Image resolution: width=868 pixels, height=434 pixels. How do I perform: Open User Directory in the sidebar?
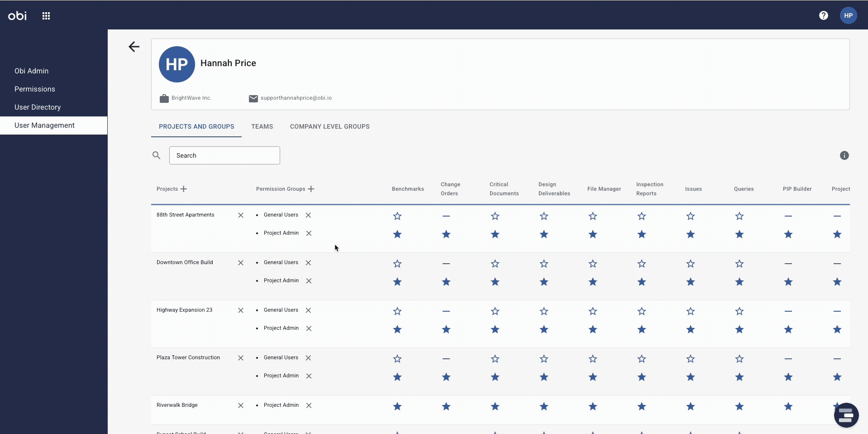coord(54,107)
